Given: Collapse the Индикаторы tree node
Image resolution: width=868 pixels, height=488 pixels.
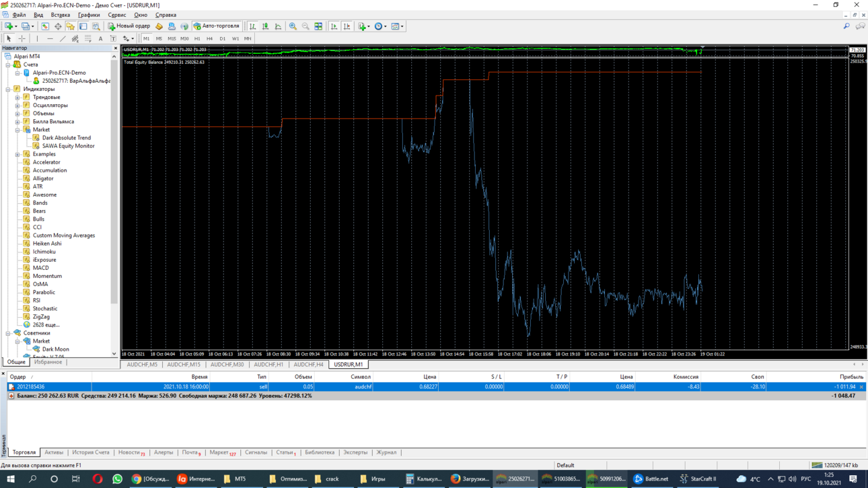Looking at the screenshot, I should pyautogui.click(x=9, y=89).
